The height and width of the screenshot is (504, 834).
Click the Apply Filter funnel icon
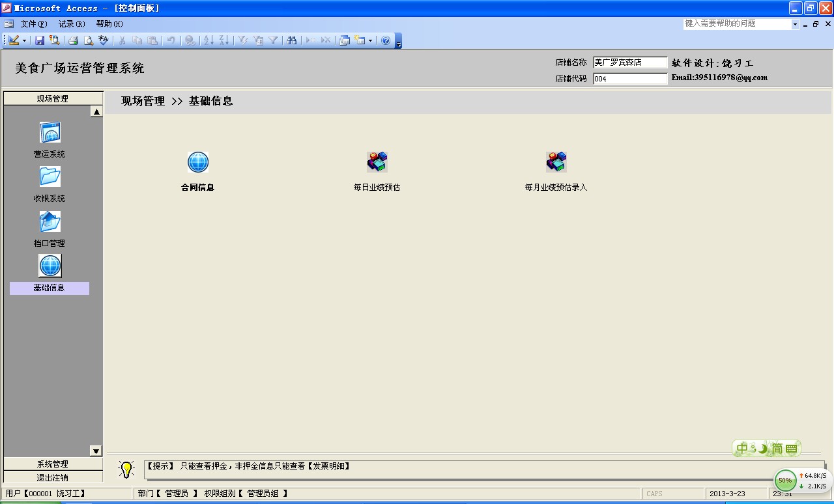pos(273,40)
